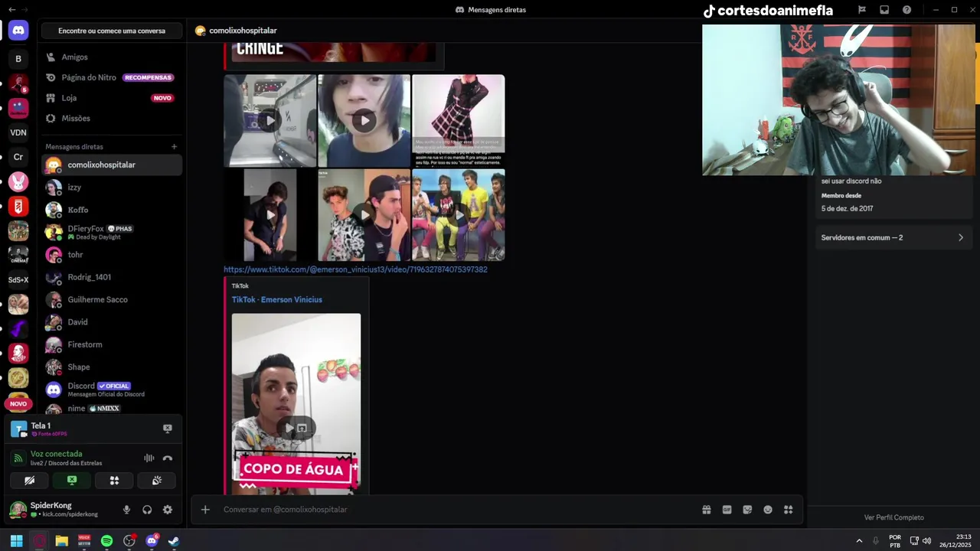Screen dimensions: 980x551
Task: Open comolixohospitalar profile from chat header
Action: pyautogui.click(x=243, y=31)
